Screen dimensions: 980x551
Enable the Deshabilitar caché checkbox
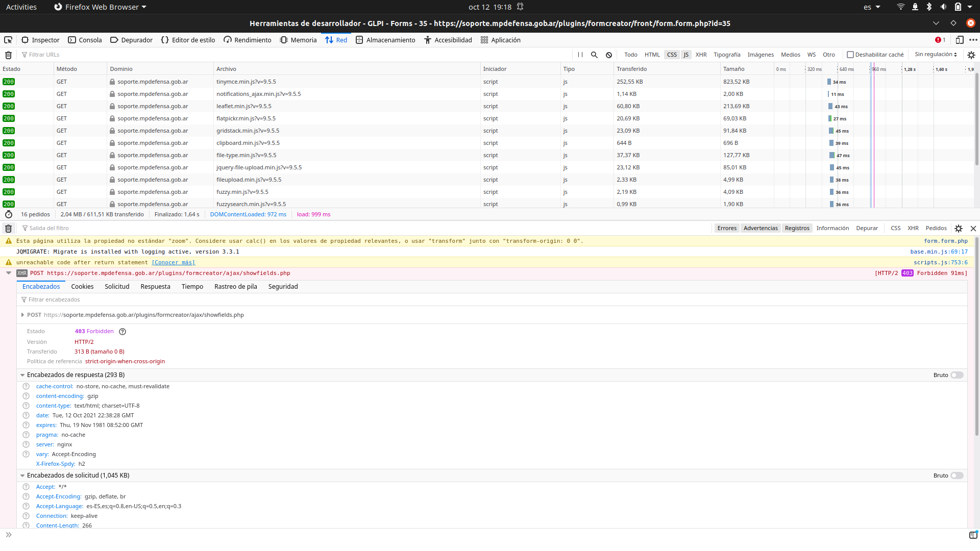[851, 54]
